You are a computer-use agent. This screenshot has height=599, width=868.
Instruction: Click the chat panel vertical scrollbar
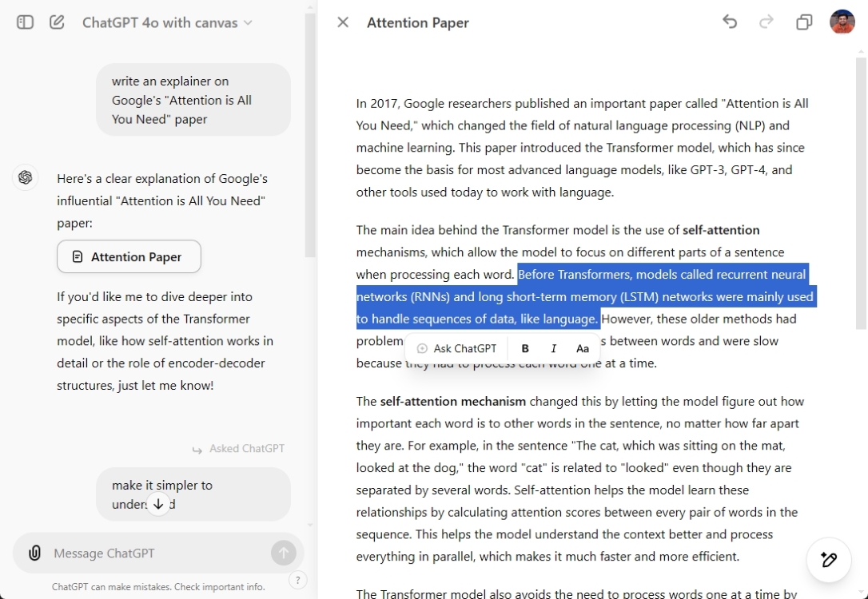click(310, 136)
